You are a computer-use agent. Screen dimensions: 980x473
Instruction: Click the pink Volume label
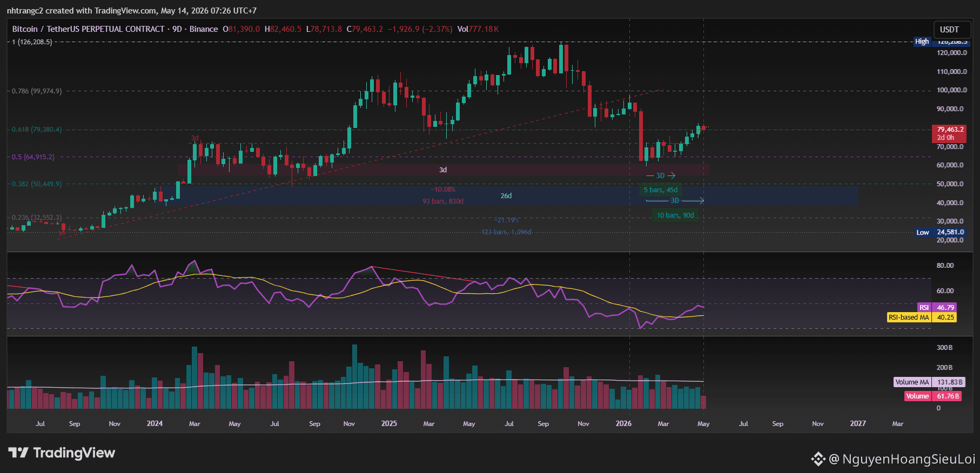pyautogui.click(x=918, y=396)
